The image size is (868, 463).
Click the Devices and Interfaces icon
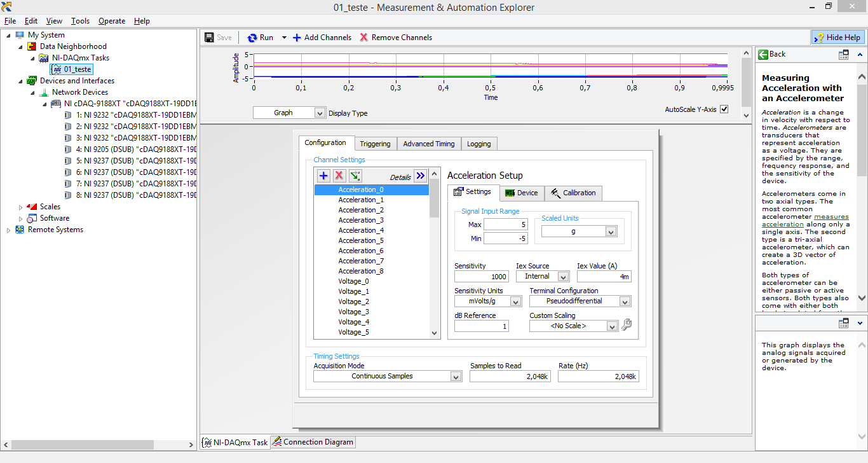[32, 81]
